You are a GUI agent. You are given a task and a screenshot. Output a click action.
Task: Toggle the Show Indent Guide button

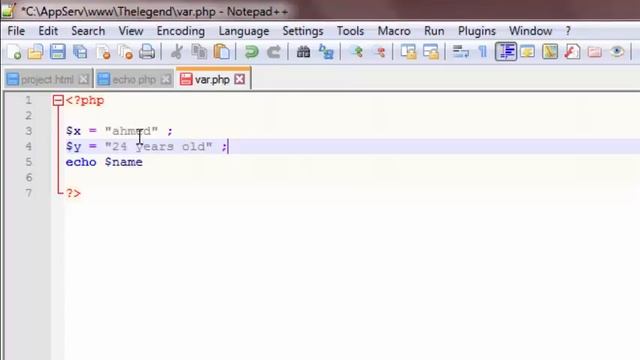point(506,52)
